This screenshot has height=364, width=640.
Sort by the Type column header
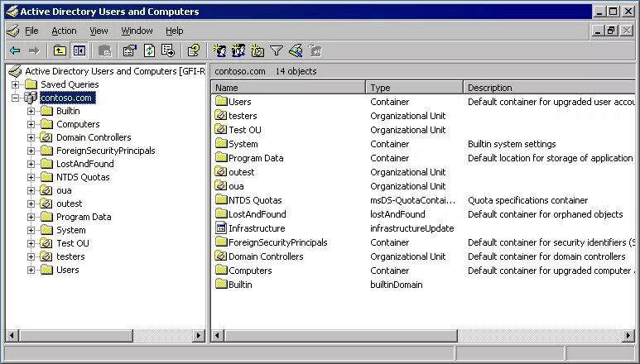415,88
